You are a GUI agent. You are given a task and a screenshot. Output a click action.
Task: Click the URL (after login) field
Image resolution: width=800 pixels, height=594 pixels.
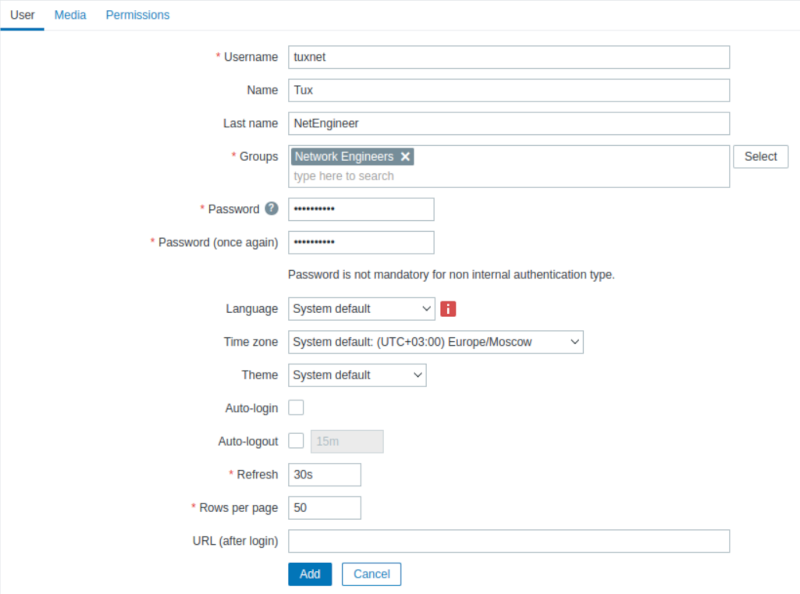click(509, 541)
